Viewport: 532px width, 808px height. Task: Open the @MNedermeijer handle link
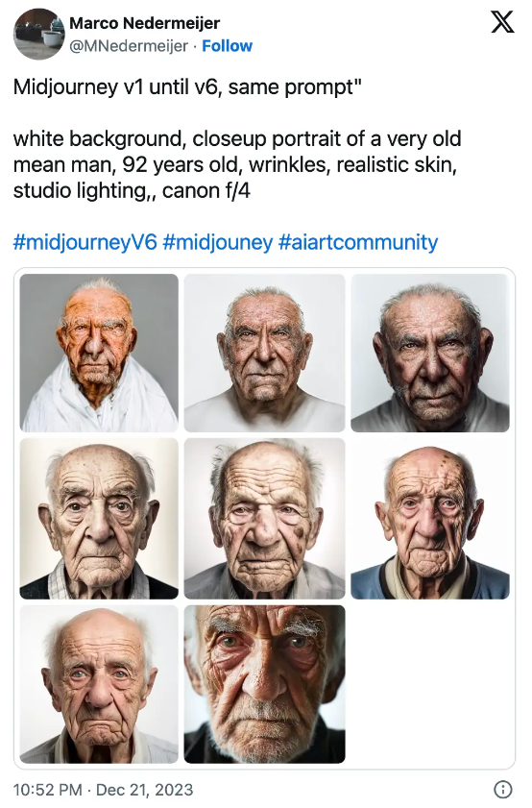coord(129,46)
